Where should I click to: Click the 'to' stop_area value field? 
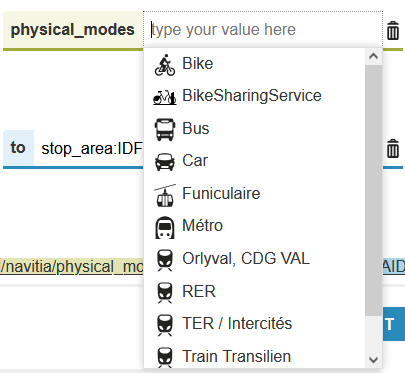point(89,148)
